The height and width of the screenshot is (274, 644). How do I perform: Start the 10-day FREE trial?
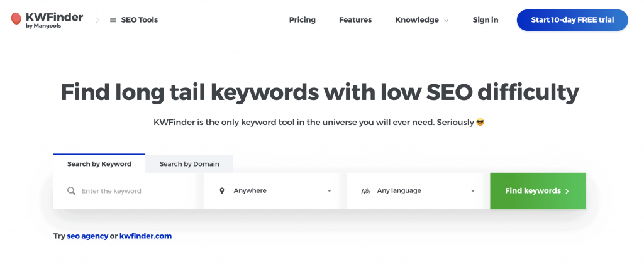coord(572,20)
